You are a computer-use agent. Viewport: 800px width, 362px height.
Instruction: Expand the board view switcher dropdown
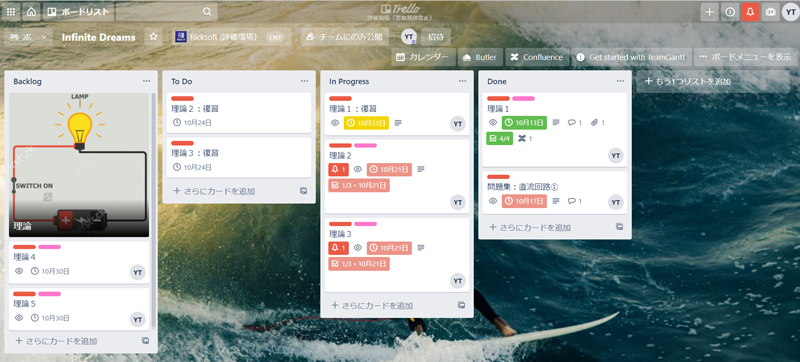click(x=29, y=37)
